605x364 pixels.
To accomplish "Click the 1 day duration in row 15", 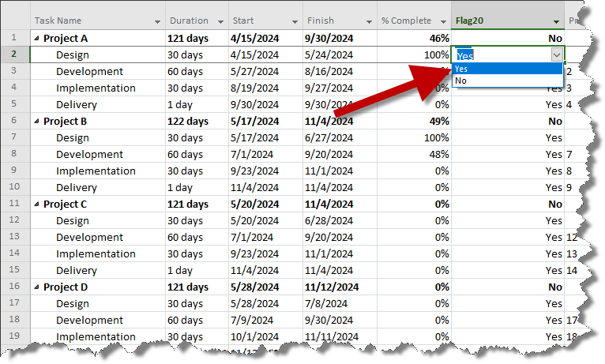I will tap(180, 271).
